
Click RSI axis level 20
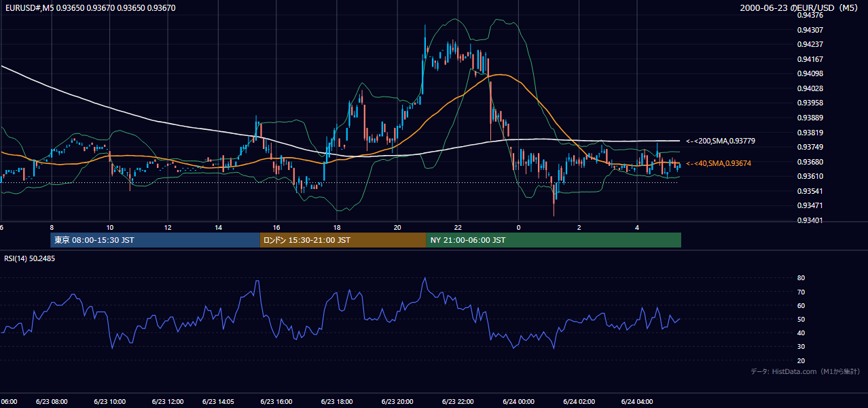pyautogui.click(x=801, y=360)
